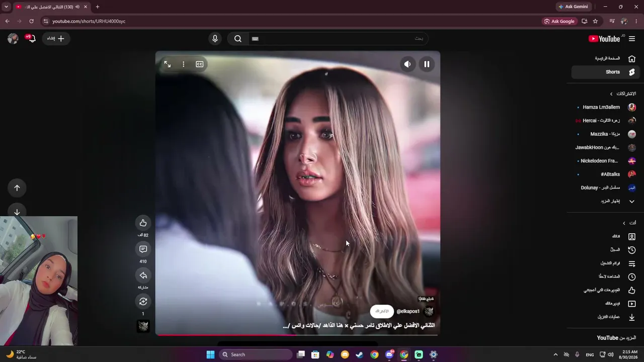Click the Windows taskbar Search box
This screenshot has width=644, height=362.
(255, 354)
